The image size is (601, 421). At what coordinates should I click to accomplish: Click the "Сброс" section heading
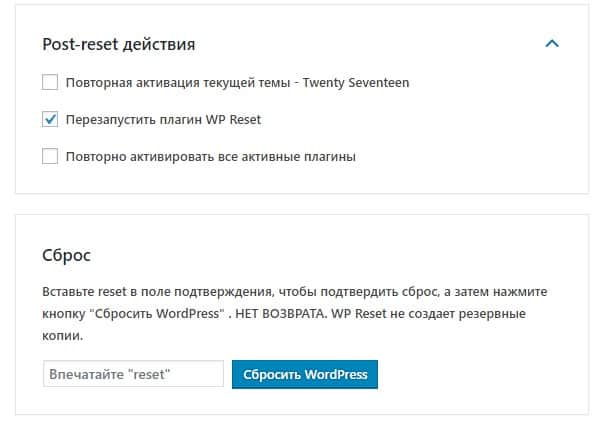pyautogui.click(x=67, y=255)
